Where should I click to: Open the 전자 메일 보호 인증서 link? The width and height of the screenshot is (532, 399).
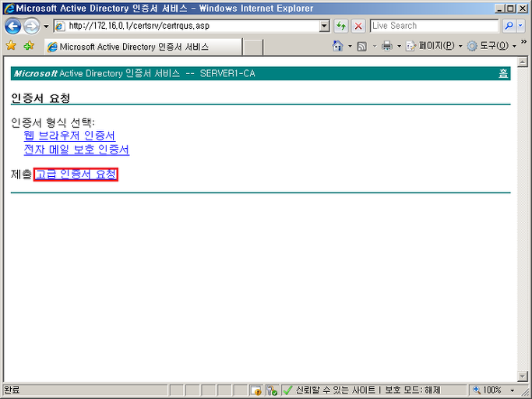point(76,150)
